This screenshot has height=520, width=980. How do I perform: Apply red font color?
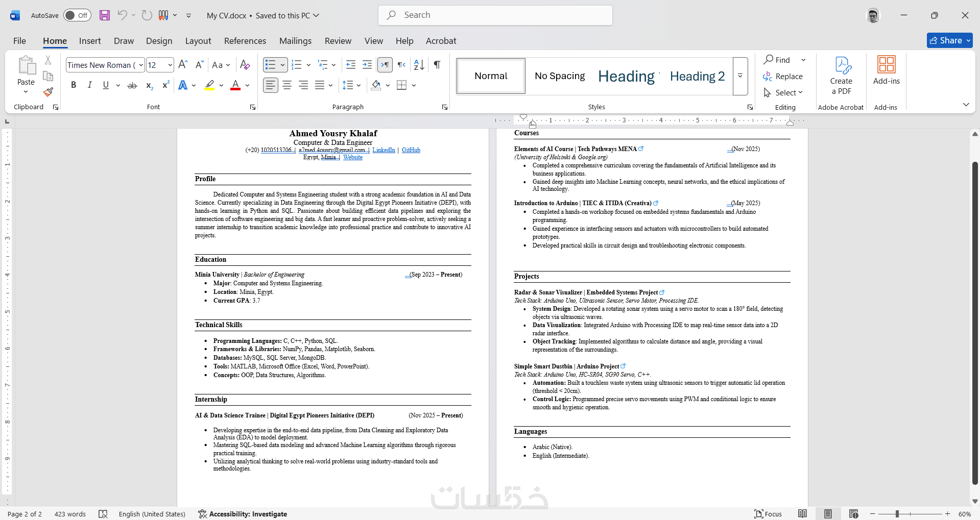pos(235,85)
